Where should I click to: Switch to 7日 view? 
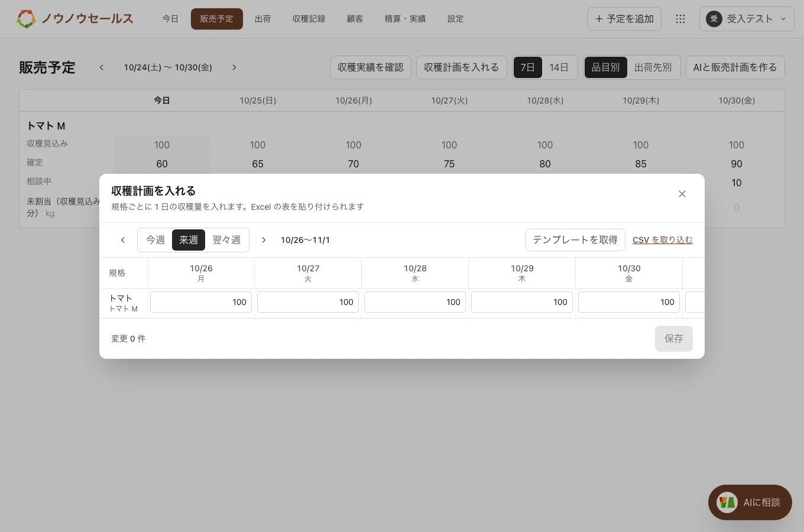(528, 67)
